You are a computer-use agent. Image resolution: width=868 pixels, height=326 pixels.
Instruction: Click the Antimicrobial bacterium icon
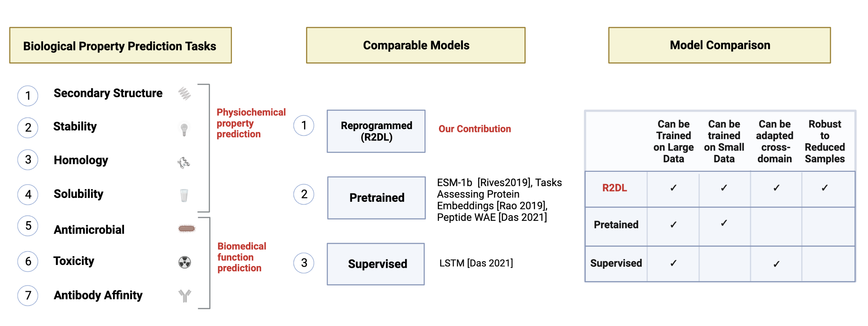[x=187, y=229]
